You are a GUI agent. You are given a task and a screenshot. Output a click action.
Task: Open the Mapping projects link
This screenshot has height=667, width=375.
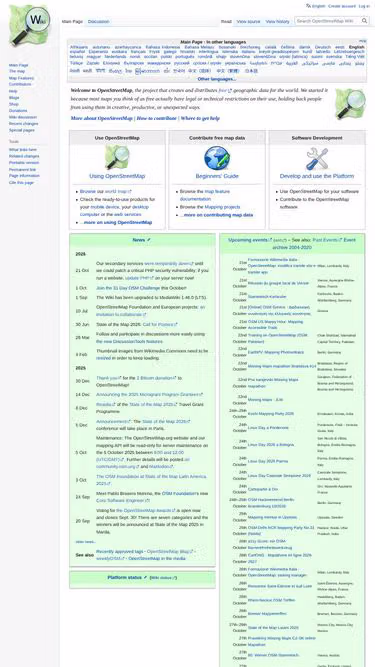tap(222, 207)
